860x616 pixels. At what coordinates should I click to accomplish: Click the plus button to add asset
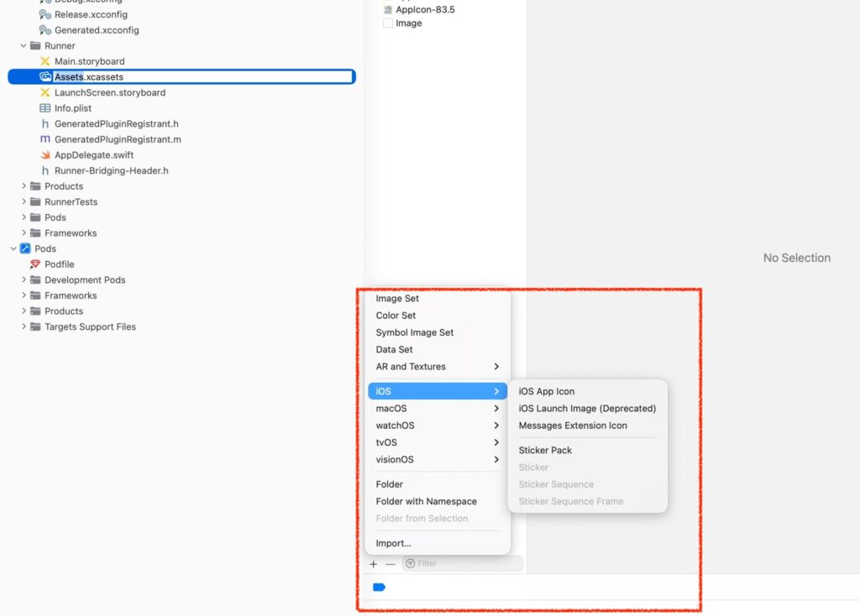tap(374, 564)
